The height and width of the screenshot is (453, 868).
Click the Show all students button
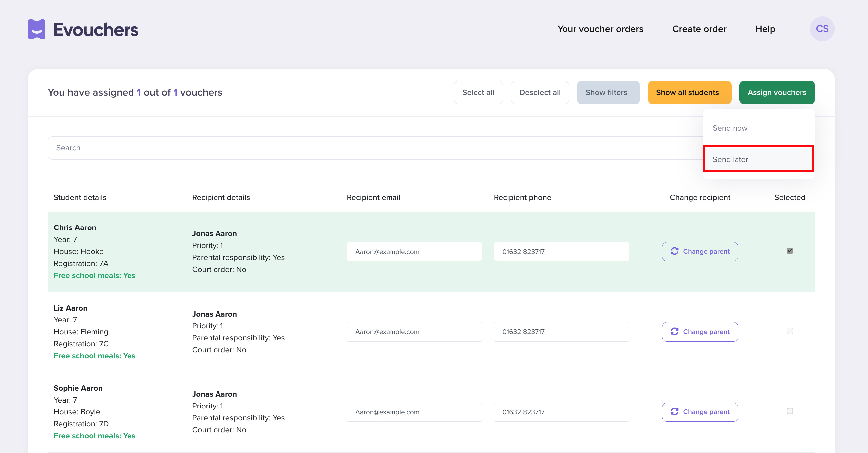[x=689, y=92]
